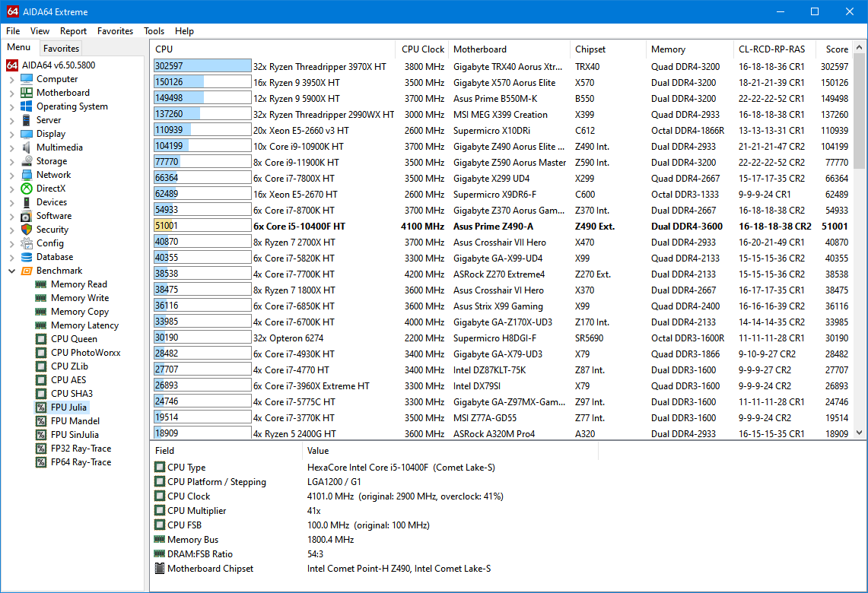
Task: Open the Tools menu
Action: point(154,31)
